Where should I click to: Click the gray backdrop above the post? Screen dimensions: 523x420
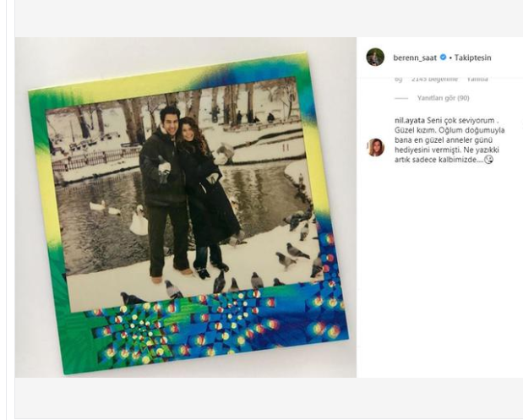coord(267,19)
